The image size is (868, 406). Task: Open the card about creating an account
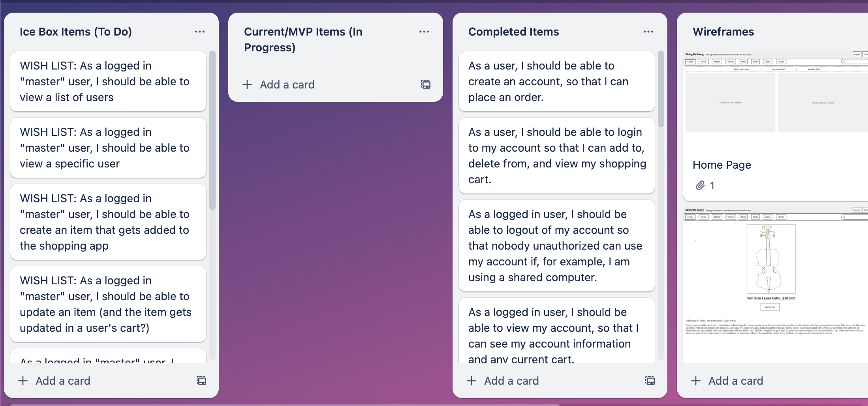click(x=556, y=81)
